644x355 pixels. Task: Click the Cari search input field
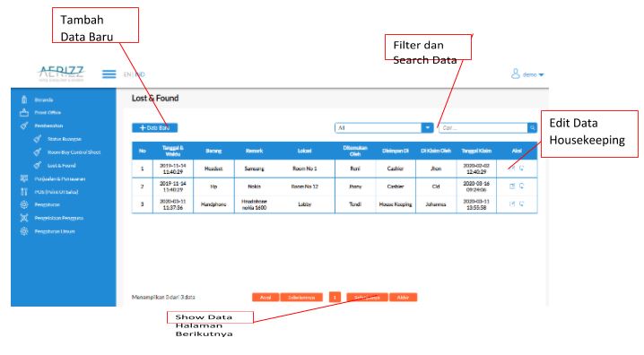tap(483, 128)
